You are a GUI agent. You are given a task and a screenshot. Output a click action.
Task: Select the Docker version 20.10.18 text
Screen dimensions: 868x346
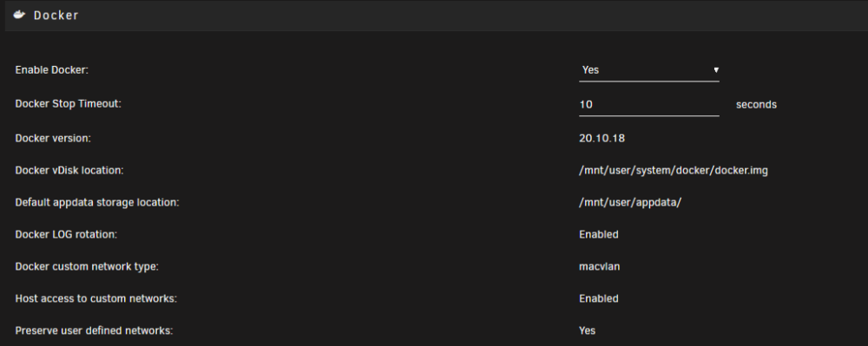(x=602, y=138)
